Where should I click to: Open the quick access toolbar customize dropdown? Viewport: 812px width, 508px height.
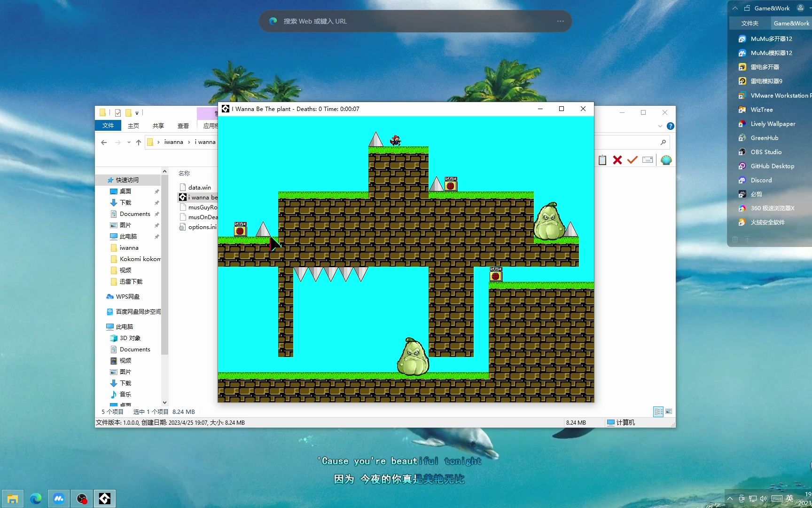tap(137, 113)
